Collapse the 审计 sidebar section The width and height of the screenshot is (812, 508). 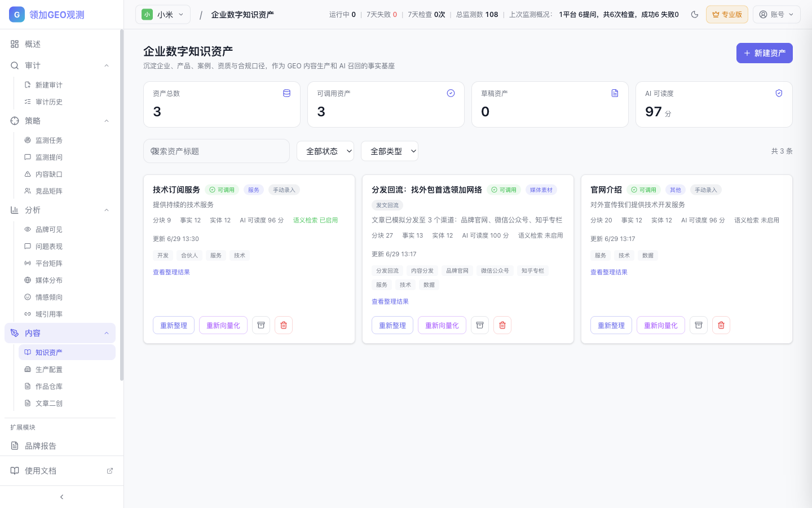click(60, 65)
